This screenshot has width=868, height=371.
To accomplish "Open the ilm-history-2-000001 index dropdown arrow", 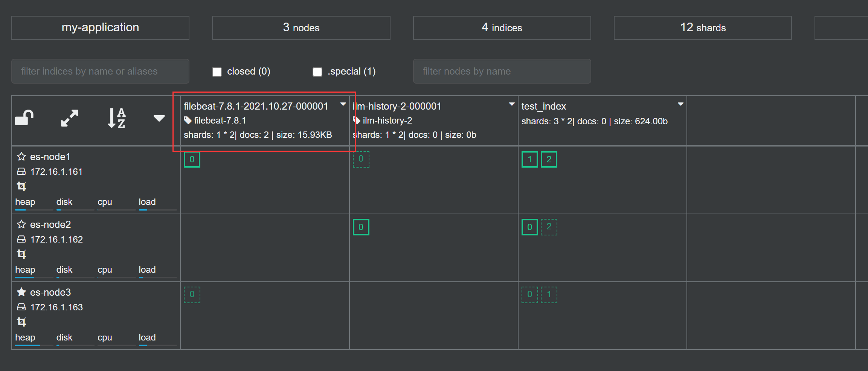I will pos(512,104).
